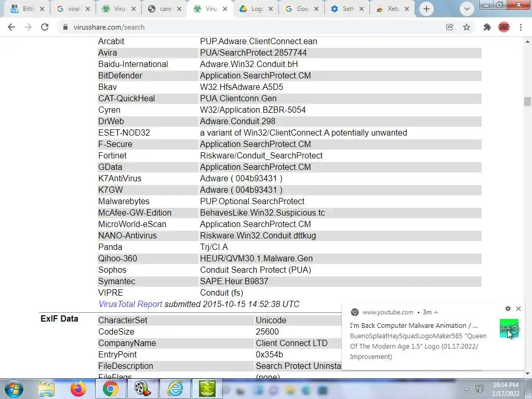Click the Symantec result SAPE.Heur.B9837
This screenshot has width=532, height=399.
234,281
